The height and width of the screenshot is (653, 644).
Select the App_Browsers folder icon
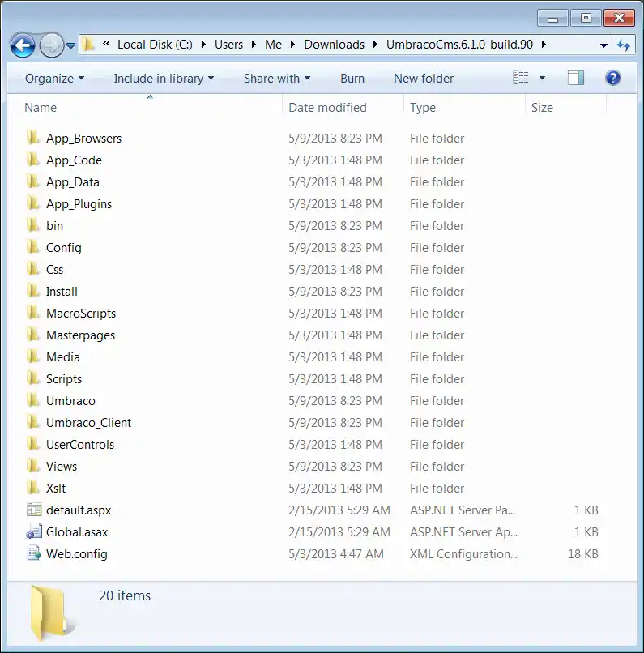coord(33,138)
